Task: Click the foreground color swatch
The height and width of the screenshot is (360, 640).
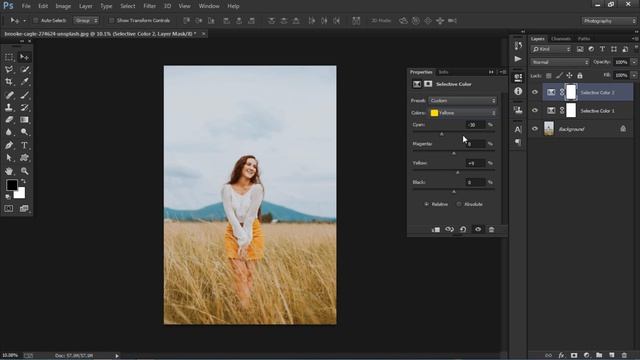Action: click(12, 185)
